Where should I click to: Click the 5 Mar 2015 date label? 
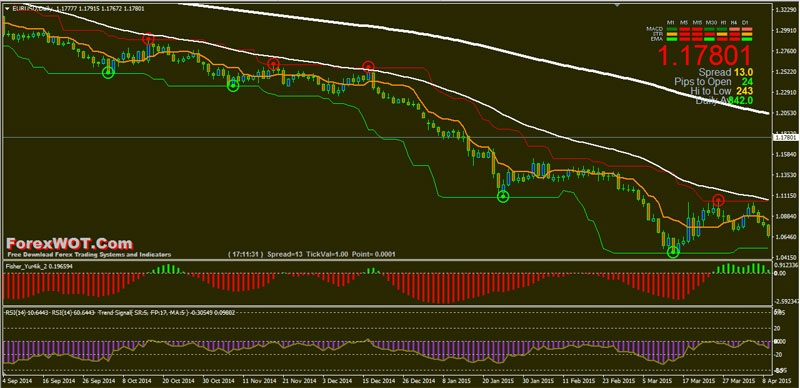pyautogui.click(x=659, y=381)
